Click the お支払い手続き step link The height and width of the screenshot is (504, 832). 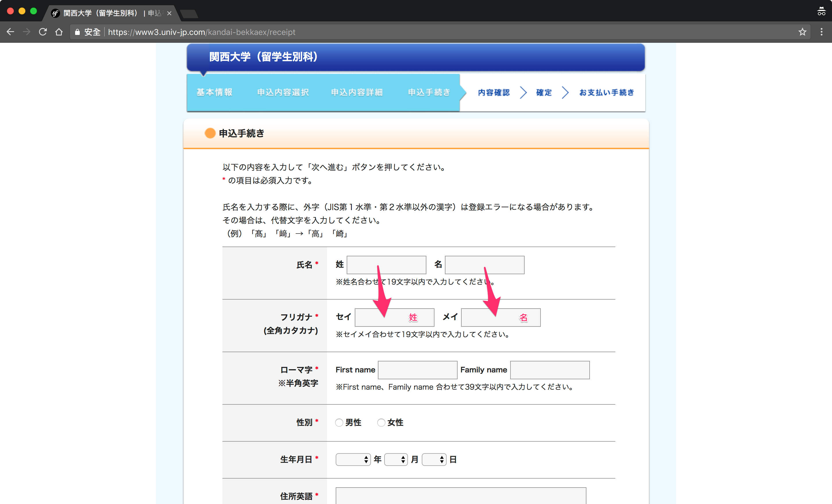tap(606, 92)
